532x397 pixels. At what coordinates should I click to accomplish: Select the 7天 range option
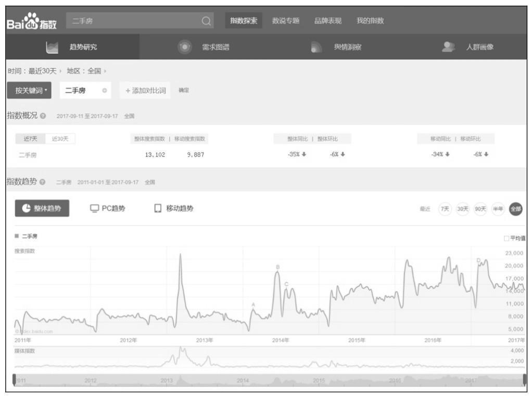[x=445, y=209]
